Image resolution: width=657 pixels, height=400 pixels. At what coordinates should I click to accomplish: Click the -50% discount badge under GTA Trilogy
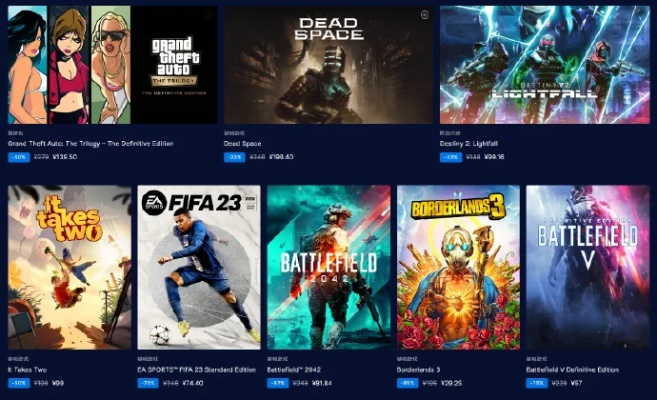pos(19,157)
